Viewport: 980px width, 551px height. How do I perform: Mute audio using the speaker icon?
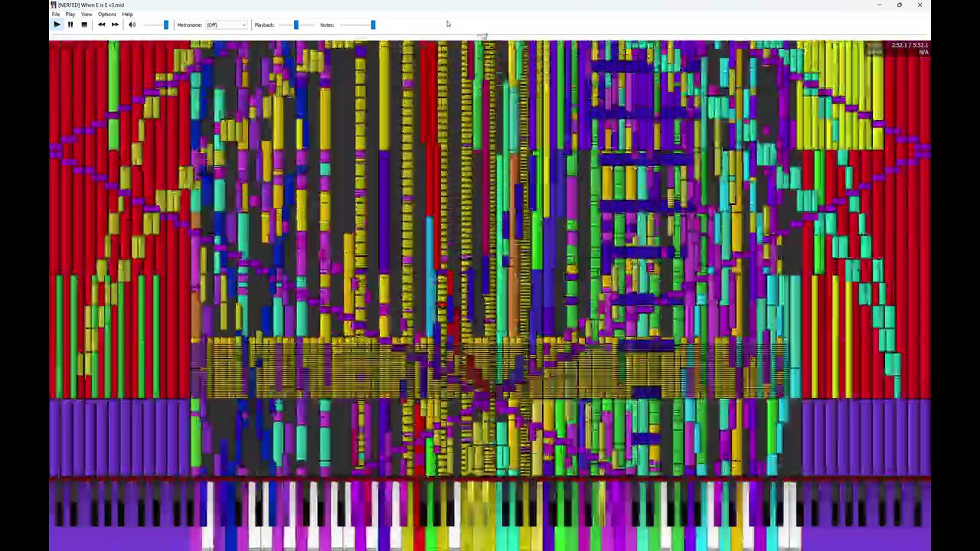(x=132, y=24)
